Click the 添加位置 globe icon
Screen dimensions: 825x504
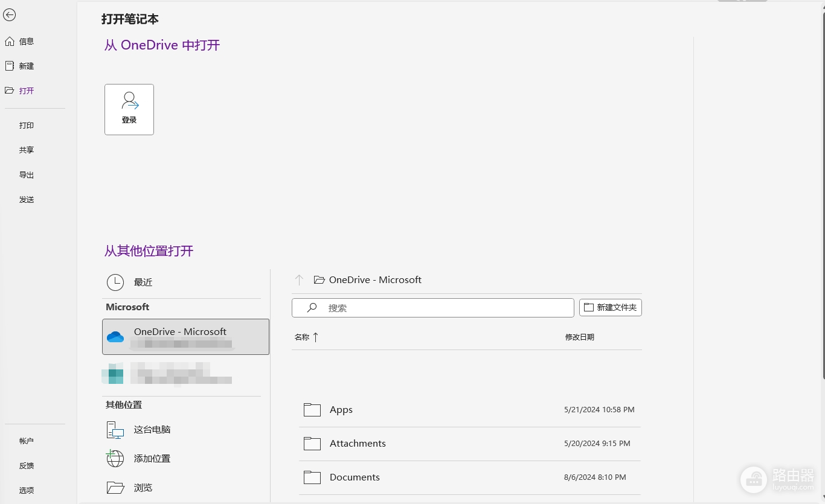click(115, 459)
